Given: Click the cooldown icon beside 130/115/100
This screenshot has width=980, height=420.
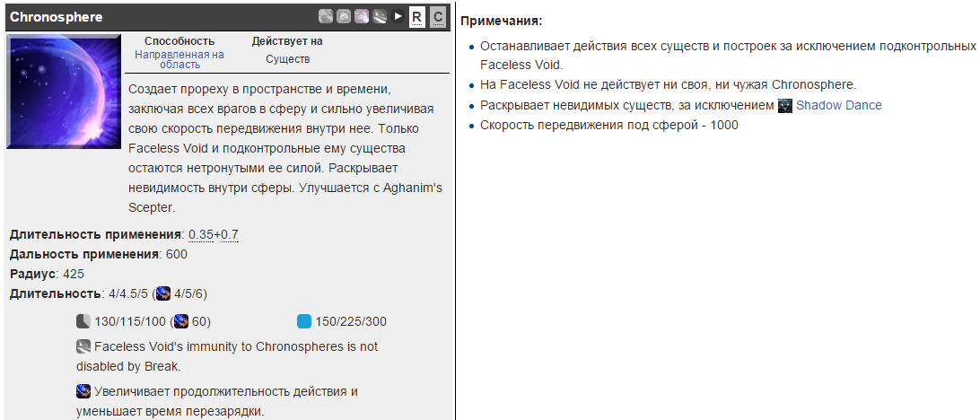Looking at the screenshot, I should coord(83,321).
